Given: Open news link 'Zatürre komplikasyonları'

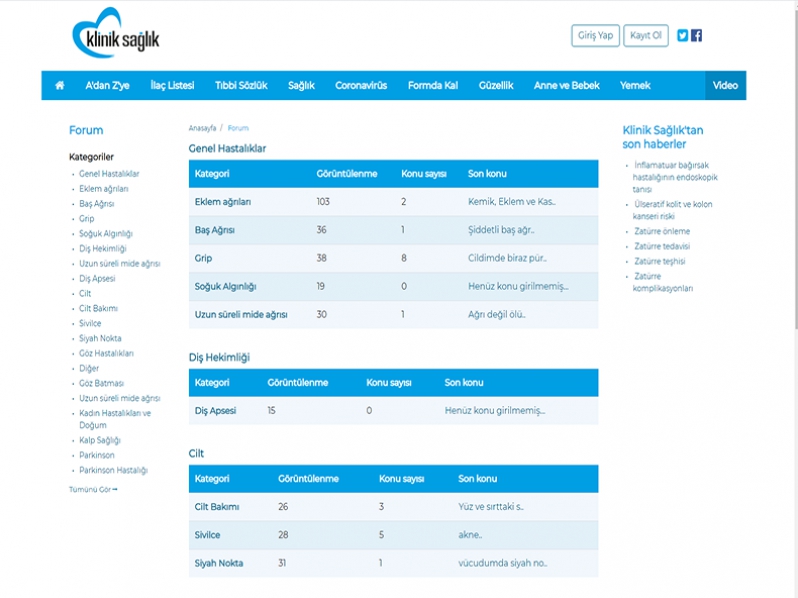Looking at the screenshot, I should [x=663, y=282].
